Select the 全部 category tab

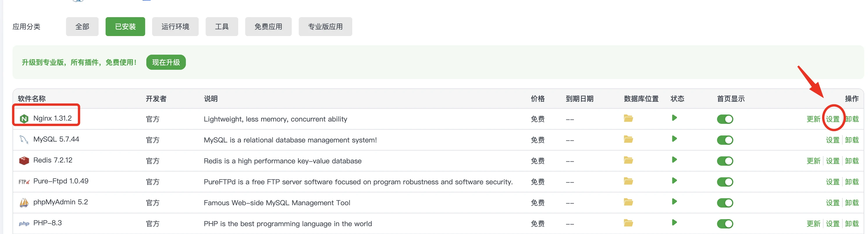tap(82, 27)
